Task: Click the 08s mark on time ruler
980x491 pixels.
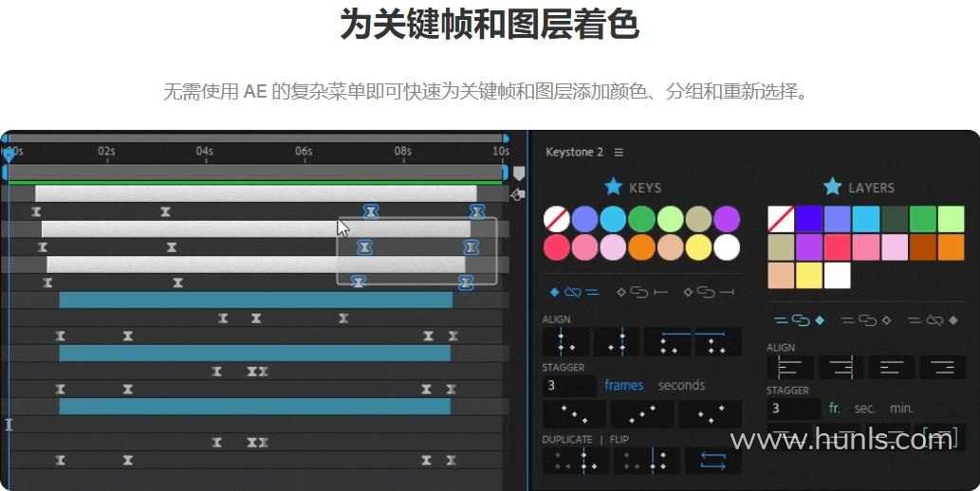Action: [403, 151]
